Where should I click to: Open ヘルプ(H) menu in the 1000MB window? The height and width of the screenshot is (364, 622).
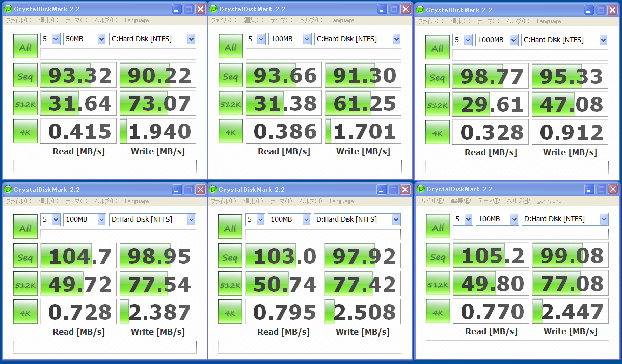click(x=517, y=21)
